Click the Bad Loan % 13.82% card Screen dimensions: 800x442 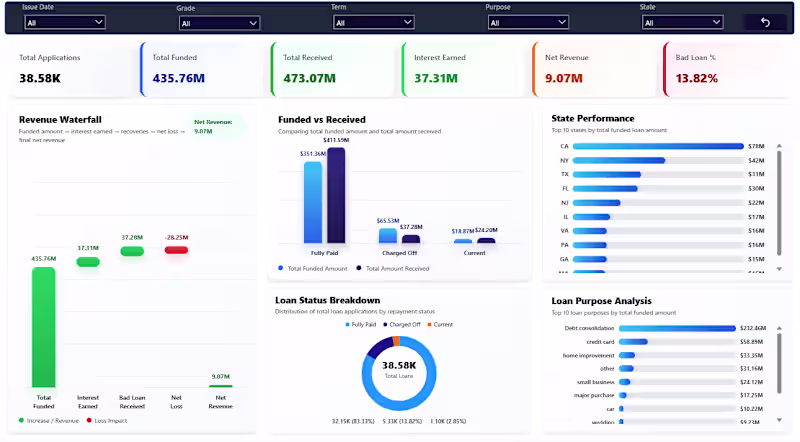pyautogui.click(x=727, y=69)
